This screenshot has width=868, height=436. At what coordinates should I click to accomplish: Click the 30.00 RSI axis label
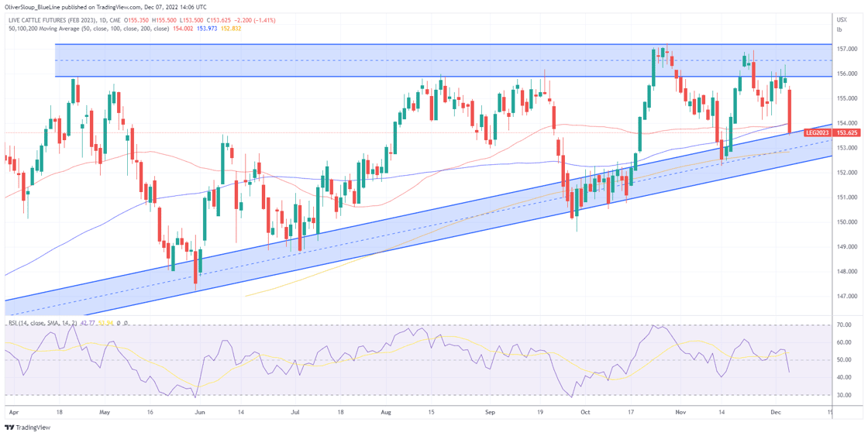[843, 395]
